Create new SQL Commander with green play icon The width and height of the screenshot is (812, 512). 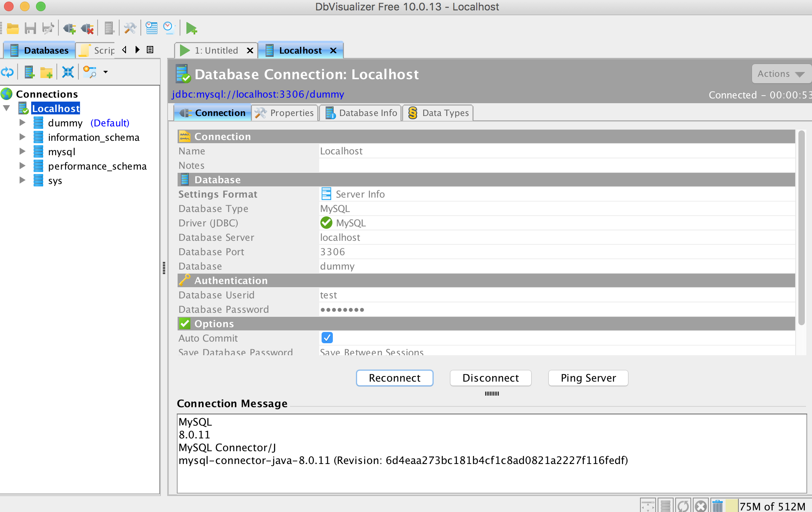[191, 28]
